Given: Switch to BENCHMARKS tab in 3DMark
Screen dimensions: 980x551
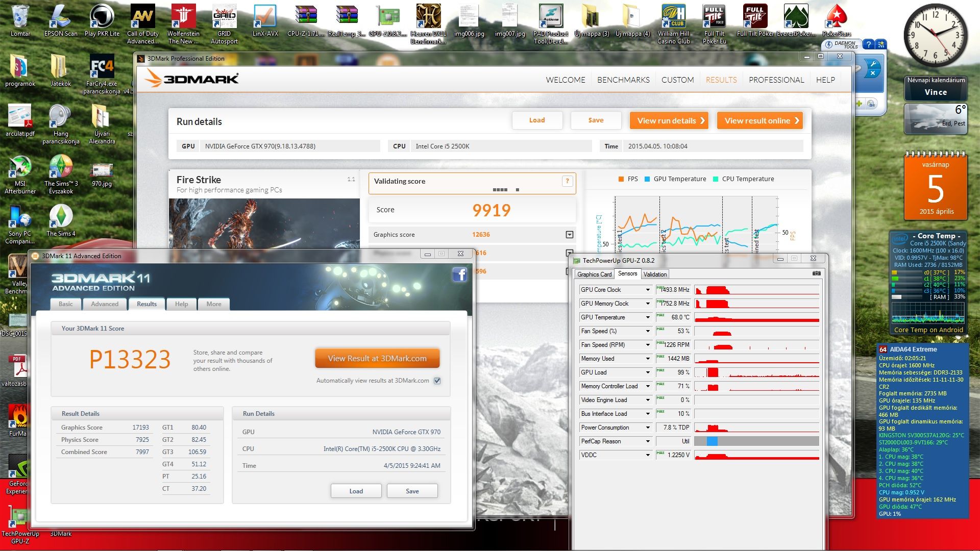Looking at the screenshot, I should [623, 80].
